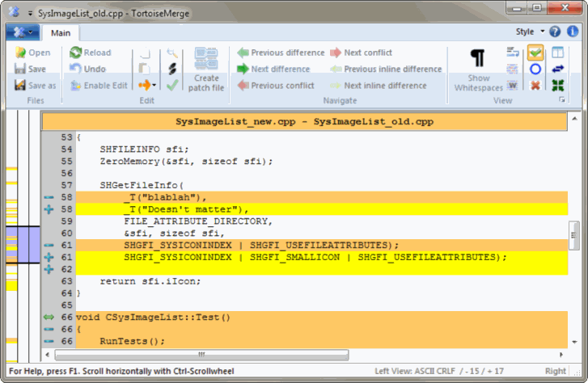Click the blue question mark Help icon

click(555, 32)
